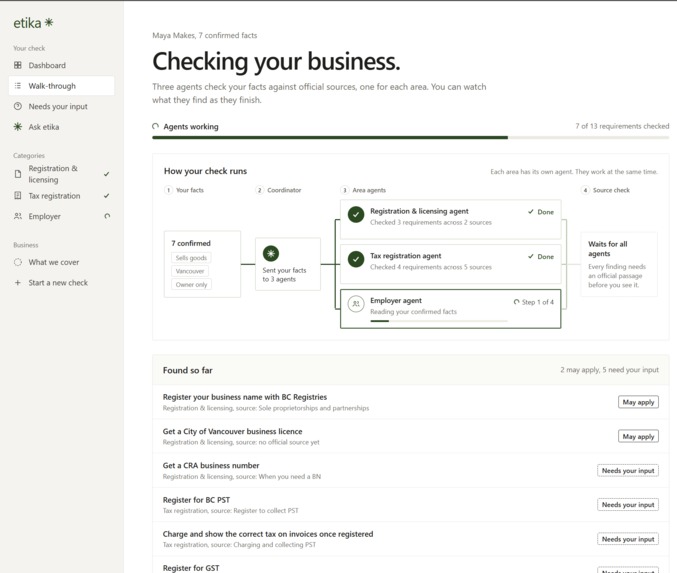Open the Register for GST finding
The height and width of the screenshot is (573, 677).
click(411, 565)
